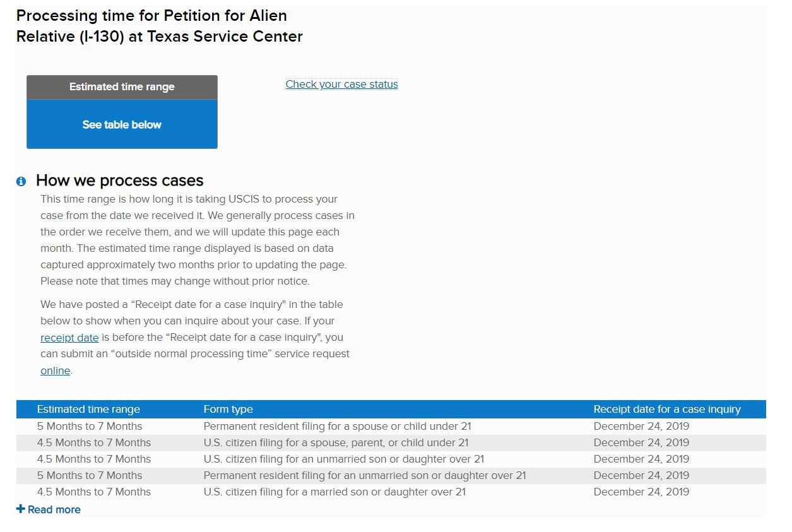The width and height of the screenshot is (792, 532).
Task: Click the Estimated time range column header
Action: pos(88,409)
